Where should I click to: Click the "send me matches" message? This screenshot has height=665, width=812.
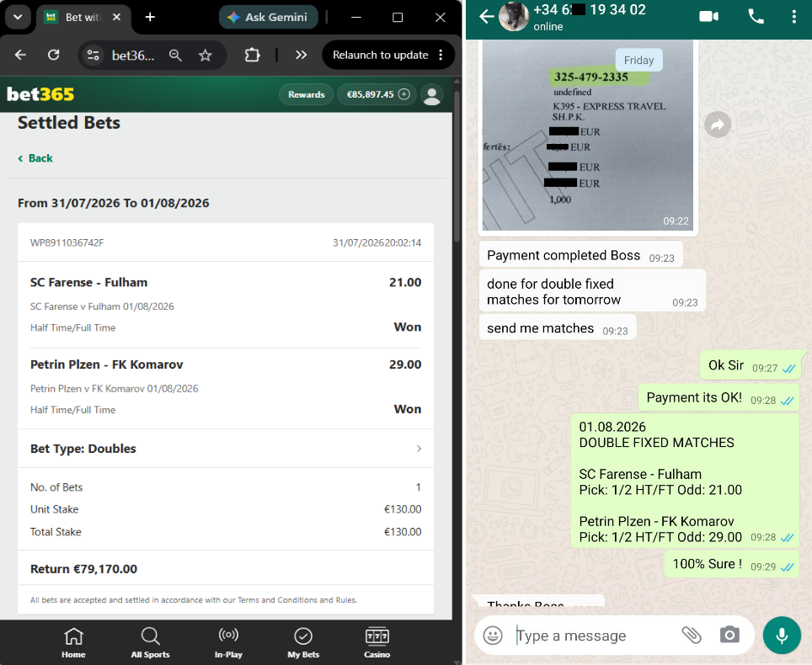pos(558,328)
